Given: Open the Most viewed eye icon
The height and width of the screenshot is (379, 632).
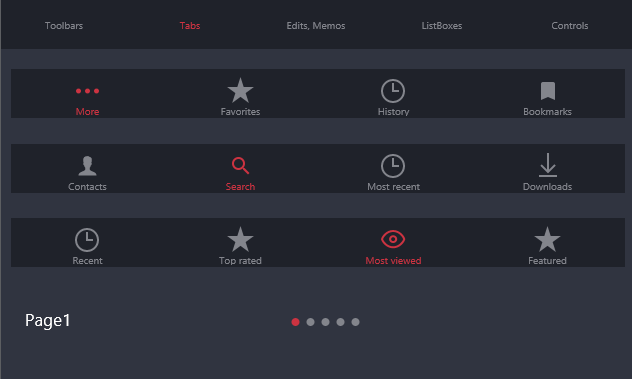Looking at the screenshot, I should [x=393, y=239].
